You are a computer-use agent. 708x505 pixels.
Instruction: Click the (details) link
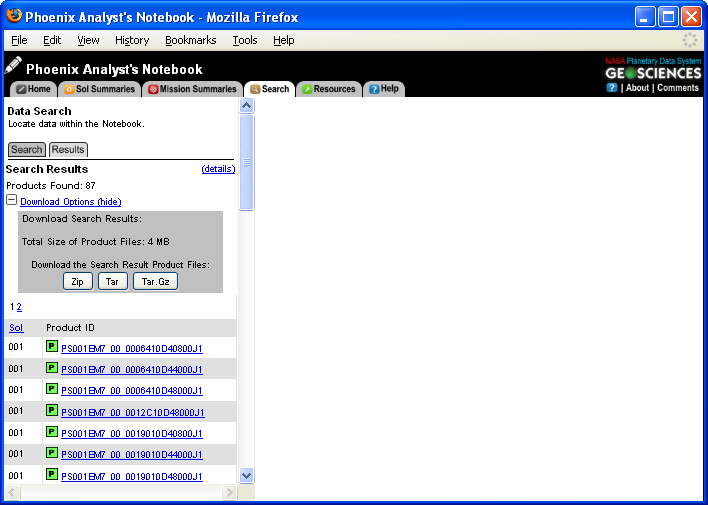point(218,169)
